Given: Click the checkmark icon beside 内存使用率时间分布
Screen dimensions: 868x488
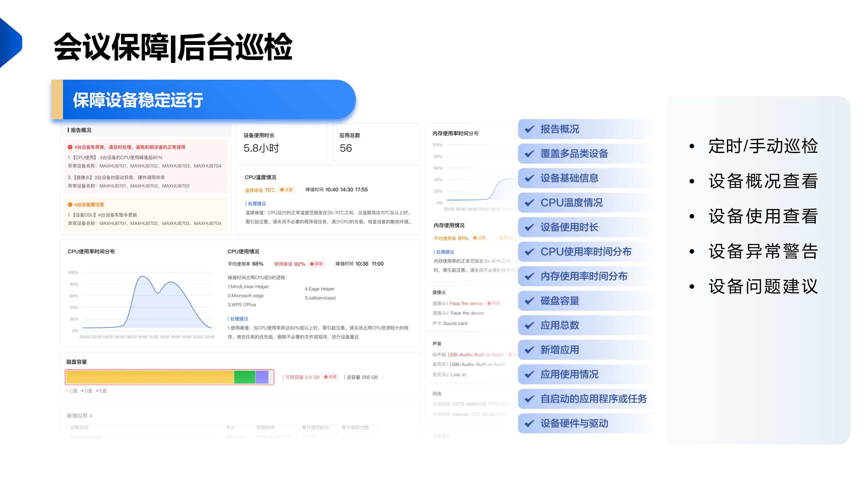Looking at the screenshot, I should click(x=529, y=276).
